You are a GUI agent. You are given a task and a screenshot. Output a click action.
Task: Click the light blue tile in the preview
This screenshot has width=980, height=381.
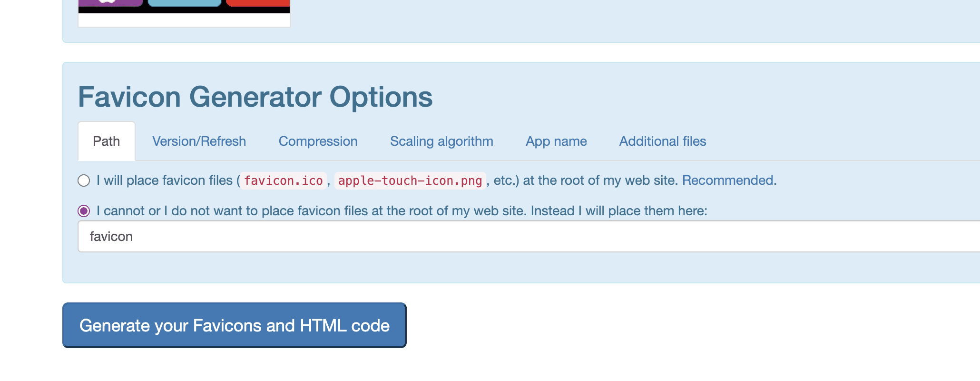coord(185,2)
